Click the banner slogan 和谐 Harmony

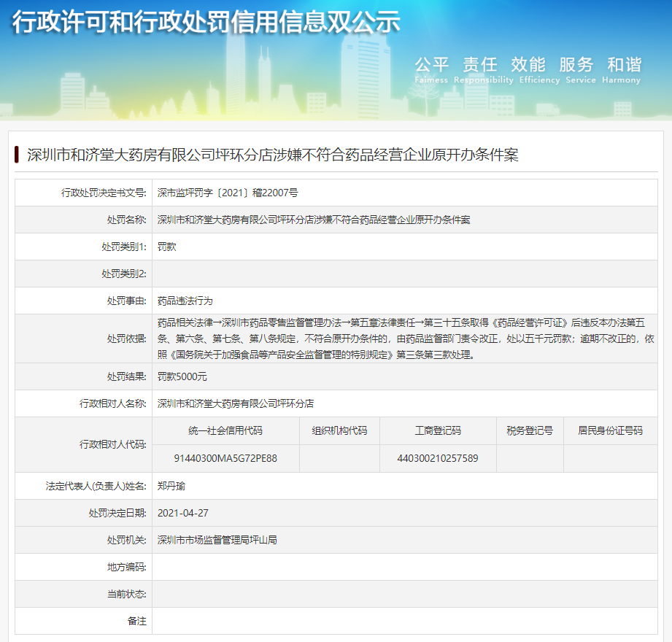pos(622,70)
